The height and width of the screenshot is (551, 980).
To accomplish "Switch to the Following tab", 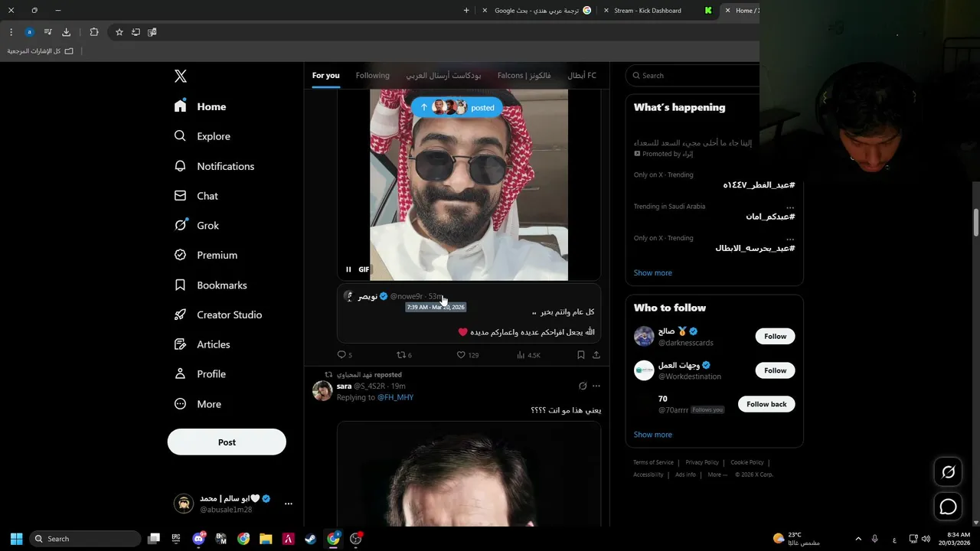I will click(x=373, y=75).
